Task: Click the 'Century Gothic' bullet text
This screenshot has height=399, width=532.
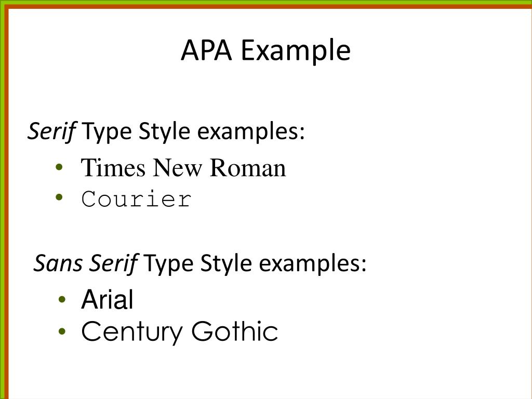Action: tap(179, 332)
